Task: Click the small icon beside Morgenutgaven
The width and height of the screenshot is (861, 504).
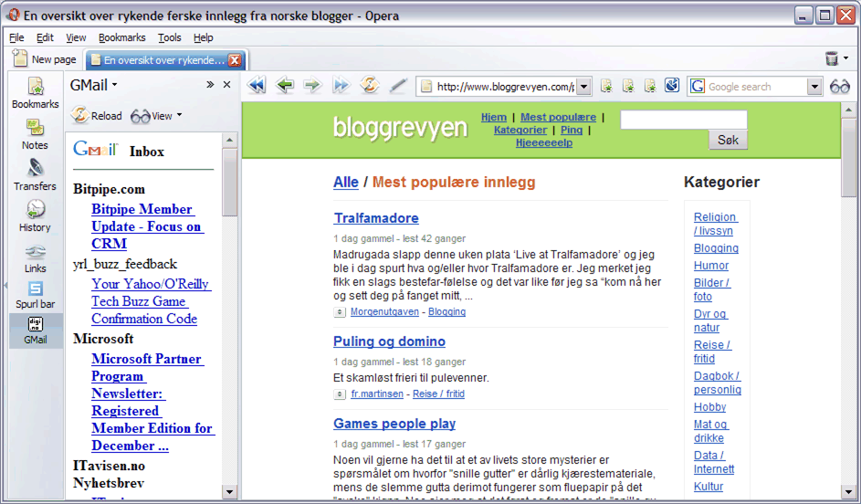Action: pos(340,312)
